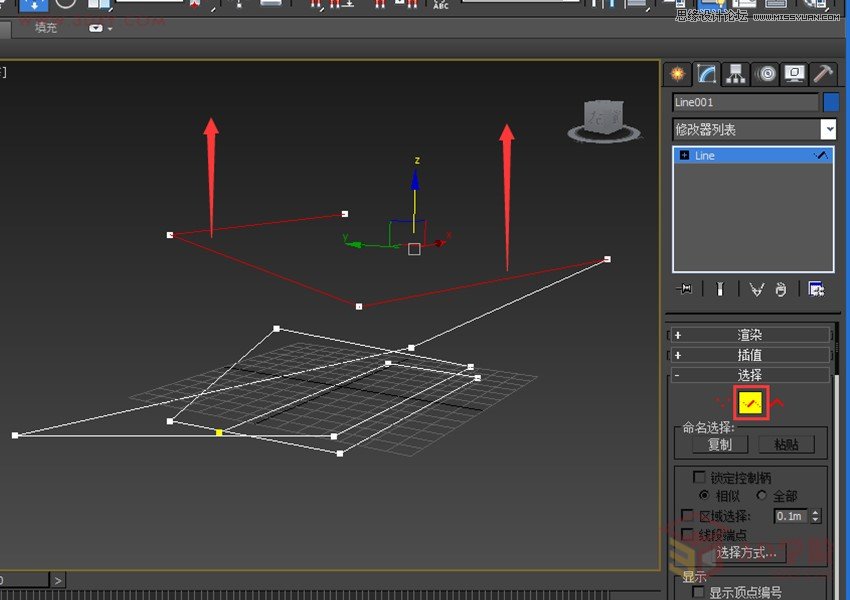Check the 区域选择 option
The width and height of the screenshot is (850, 600).
tap(687, 516)
